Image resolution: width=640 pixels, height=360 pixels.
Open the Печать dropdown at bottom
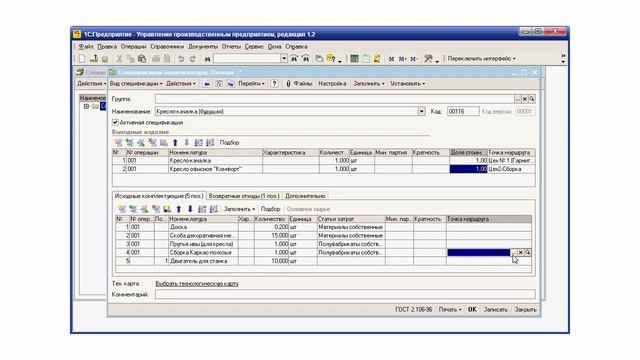[x=450, y=309]
